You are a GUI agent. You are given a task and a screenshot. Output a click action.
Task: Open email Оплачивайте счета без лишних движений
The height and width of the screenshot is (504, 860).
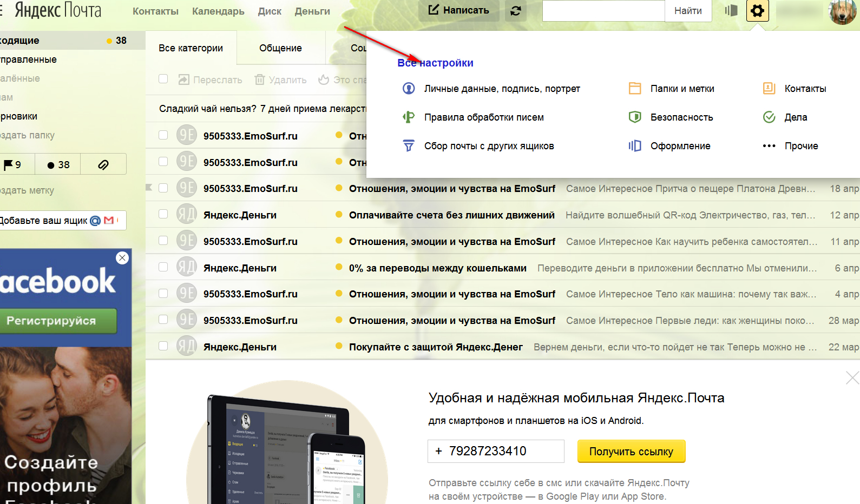[x=452, y=215]
